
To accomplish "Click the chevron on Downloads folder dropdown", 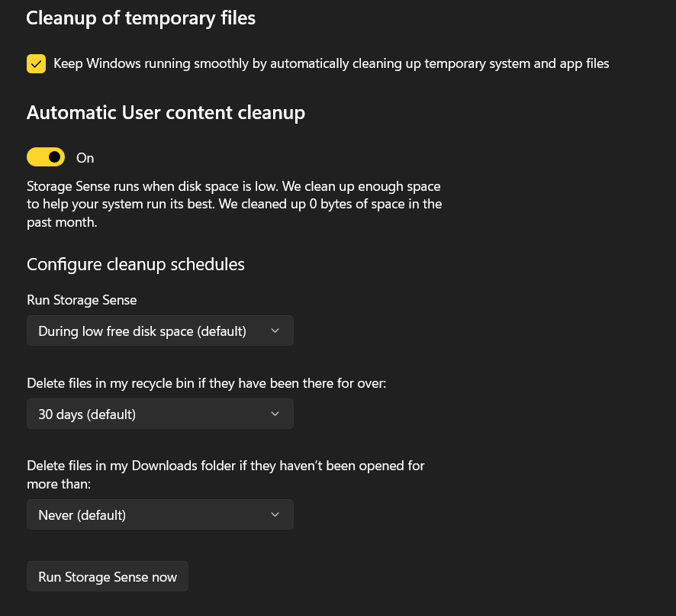I will pos(275,514).
